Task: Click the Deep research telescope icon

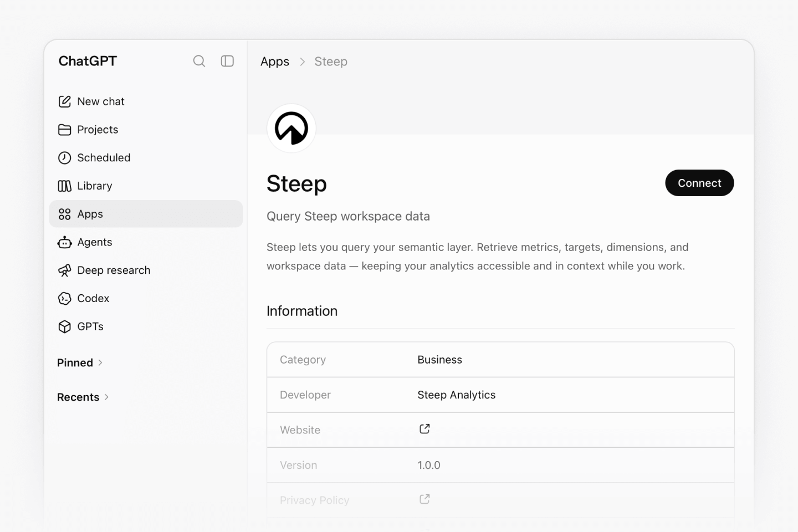Action: point(65,270)
